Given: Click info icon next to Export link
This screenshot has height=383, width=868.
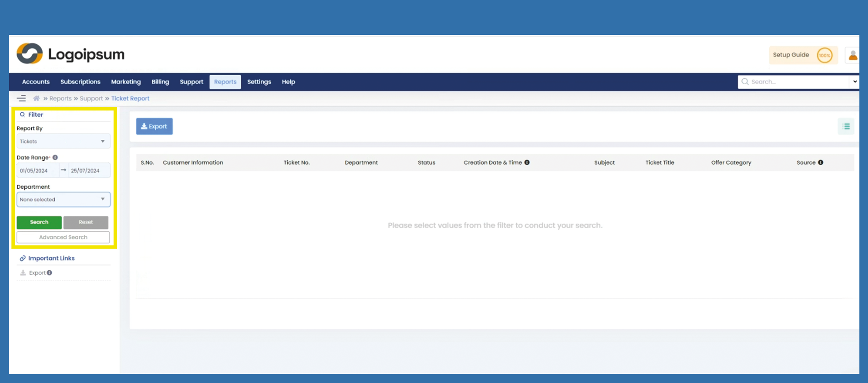Looking at the screenshot, I should click(x=49, y=273).
